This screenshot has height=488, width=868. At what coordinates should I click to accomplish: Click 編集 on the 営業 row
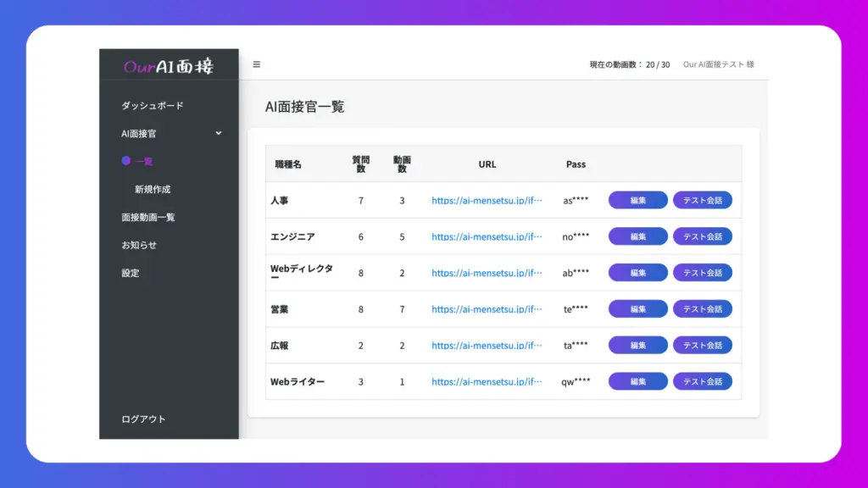(637, 308)
